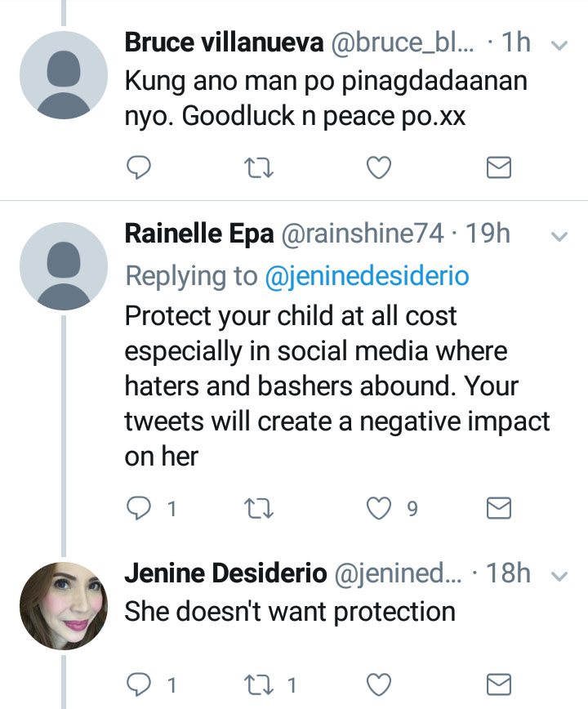Like Jenine Desiderio's tweet
Image resolution: width=588 pixels, height=709 pixels.
point(378,683)
